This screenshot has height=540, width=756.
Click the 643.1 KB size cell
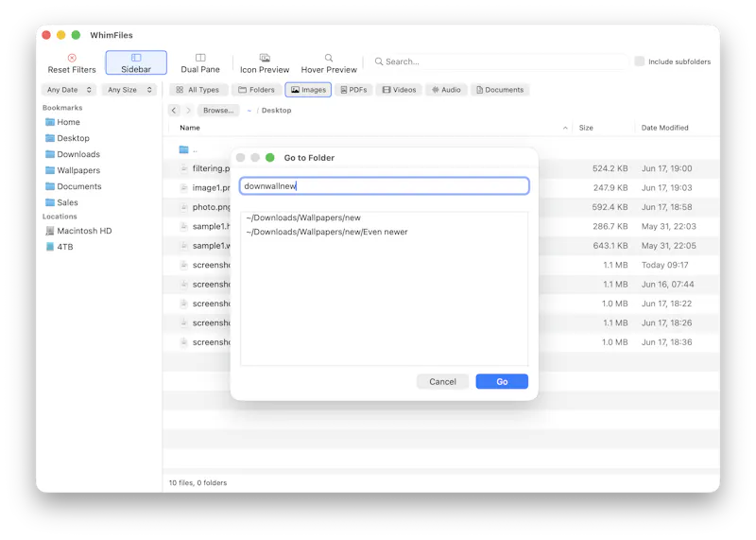pyautogui.click(x=610, y=246)
